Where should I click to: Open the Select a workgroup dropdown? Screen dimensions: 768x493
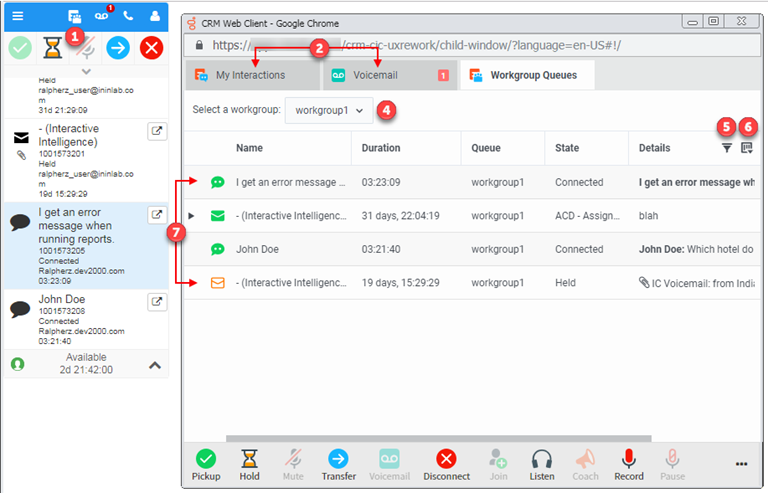pyautogui.click(x=329, y=110)
